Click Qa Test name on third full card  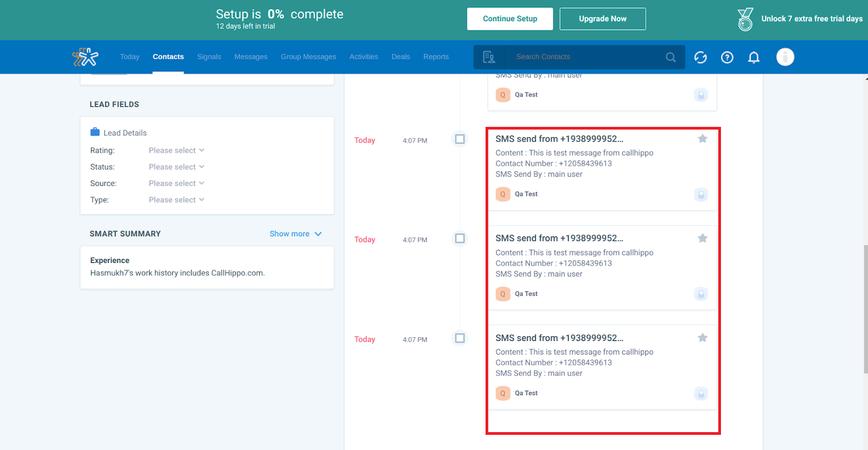click(526, 393)
